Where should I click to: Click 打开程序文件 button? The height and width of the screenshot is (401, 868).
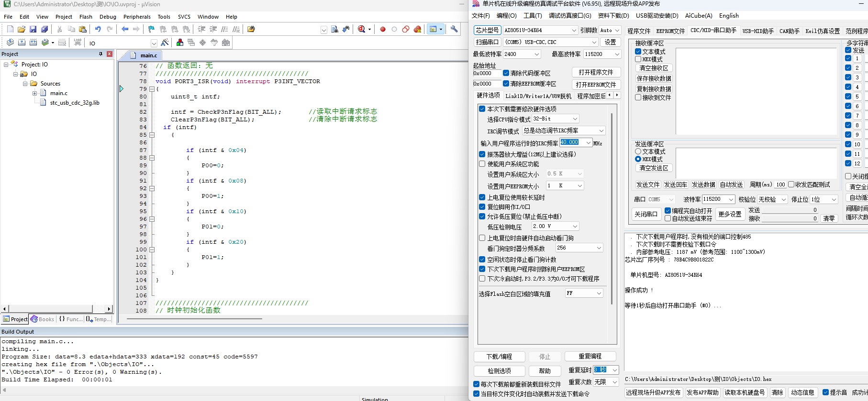[x=596, y=72]
